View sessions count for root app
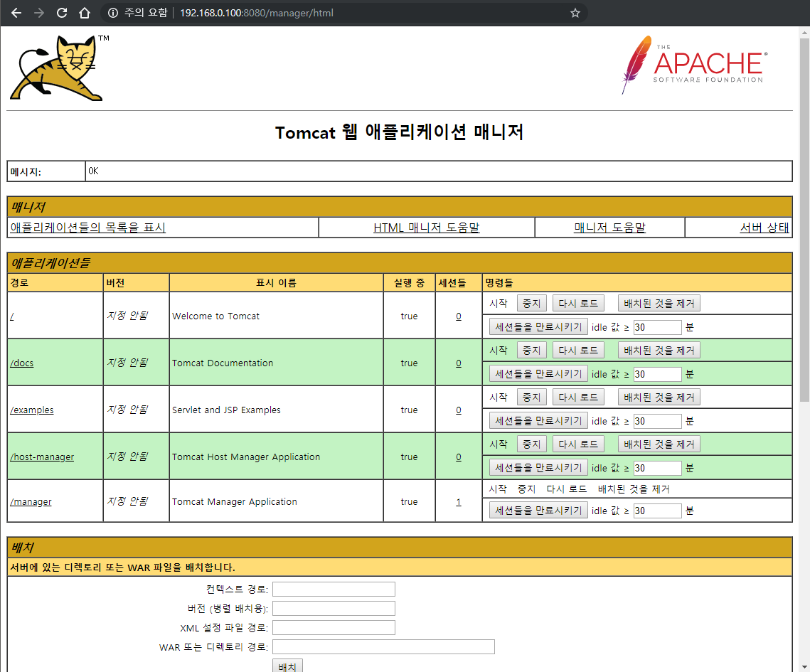The height and width of the screenshot is (672, 810). point(459,316)
